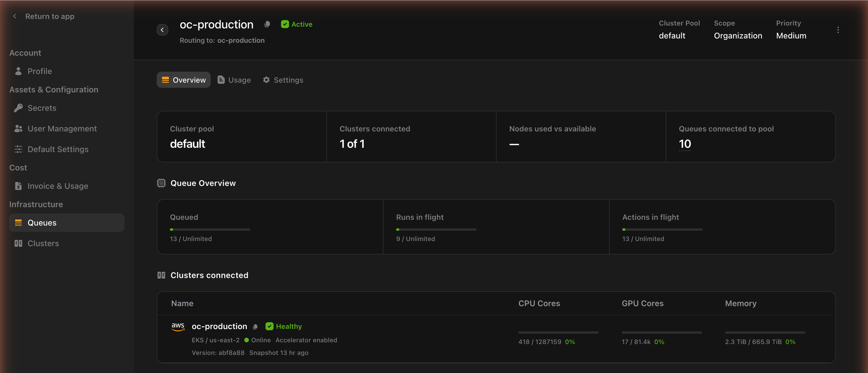This screenshot has height=373, width=868.
Task: Click the GPU Cores usage bar
Action: click(662, 332)
